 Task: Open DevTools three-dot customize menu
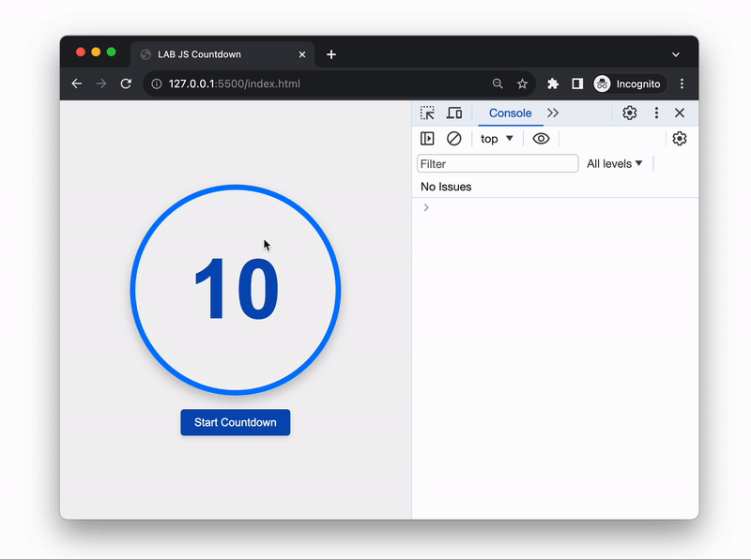click(656, 113)
